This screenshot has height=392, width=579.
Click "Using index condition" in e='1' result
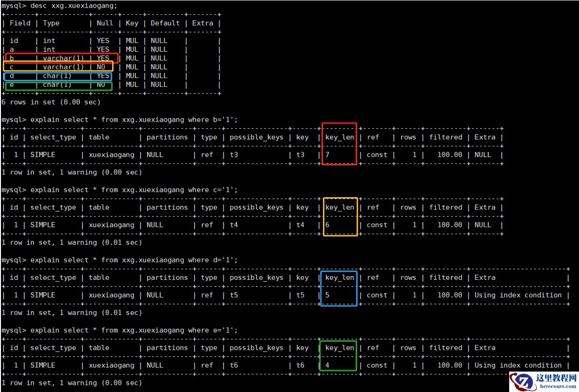pos(518,365)
